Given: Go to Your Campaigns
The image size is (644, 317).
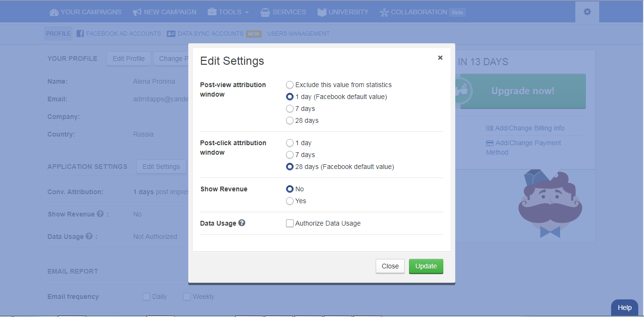Looking at the screenshot, I should point(86,12).
